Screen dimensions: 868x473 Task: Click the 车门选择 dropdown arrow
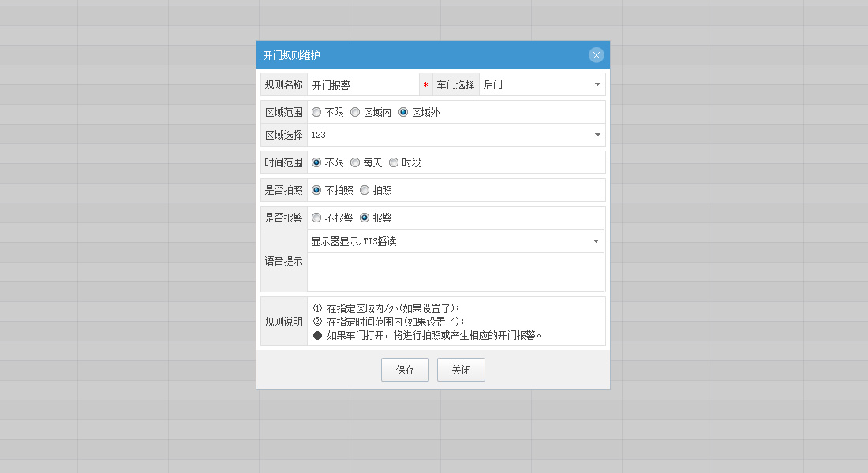597,84
